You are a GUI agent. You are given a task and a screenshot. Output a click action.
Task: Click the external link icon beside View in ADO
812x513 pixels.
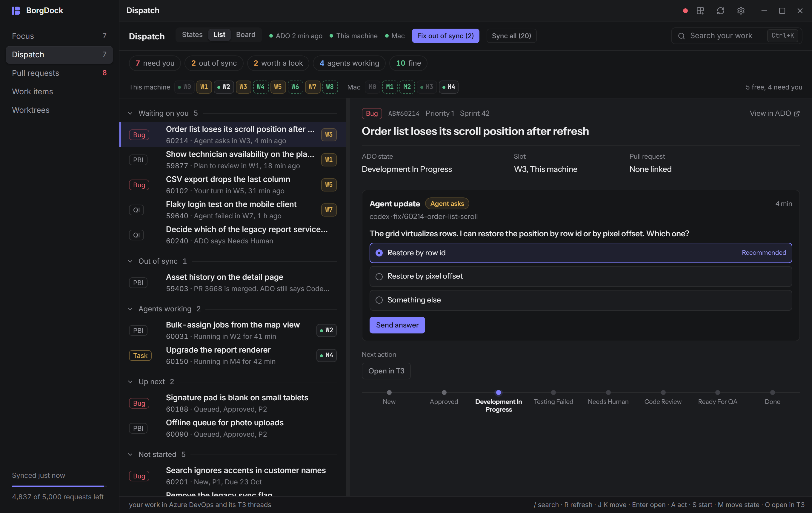pos(796,114)
